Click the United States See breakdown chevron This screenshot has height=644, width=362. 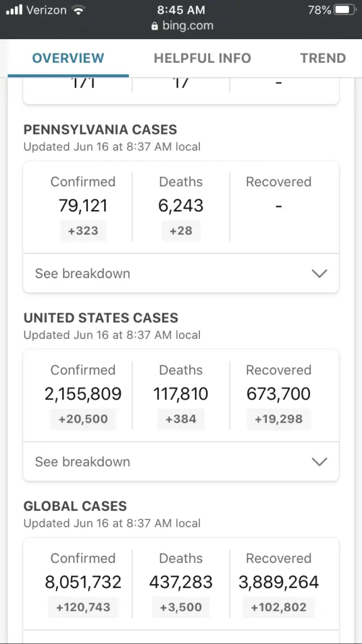pyautogui.click(x=319, y=462)
